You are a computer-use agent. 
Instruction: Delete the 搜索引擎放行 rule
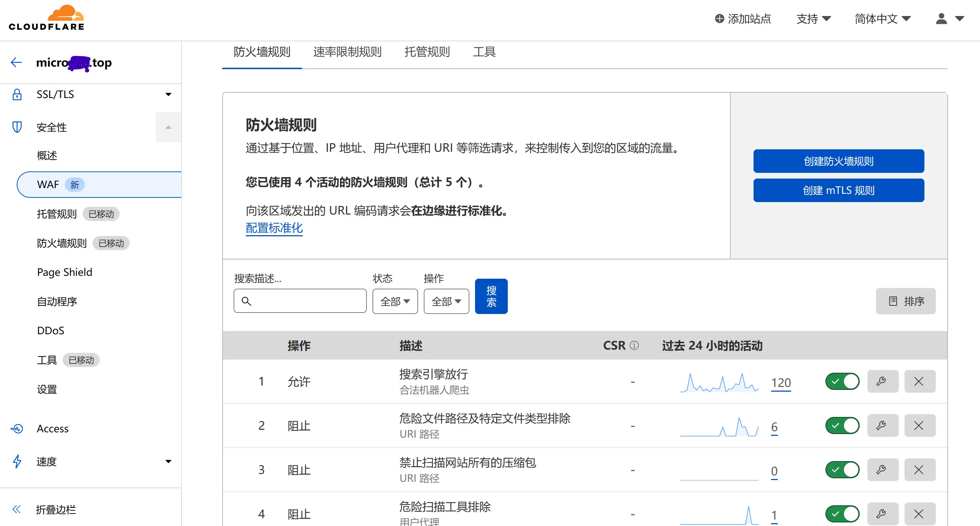tap(920, 381)
